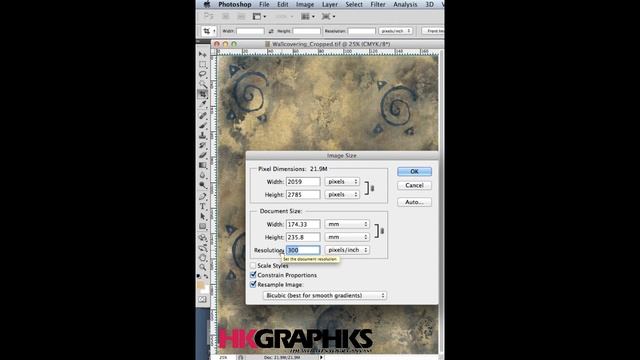Viewport: 640px width, 360px height.
Task: Click pixel Height field showing 2785
Action: [x=303, y=195]
